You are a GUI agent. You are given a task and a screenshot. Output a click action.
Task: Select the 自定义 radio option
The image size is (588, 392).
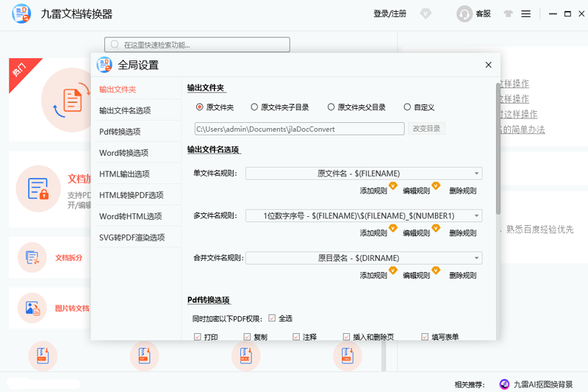407,107
